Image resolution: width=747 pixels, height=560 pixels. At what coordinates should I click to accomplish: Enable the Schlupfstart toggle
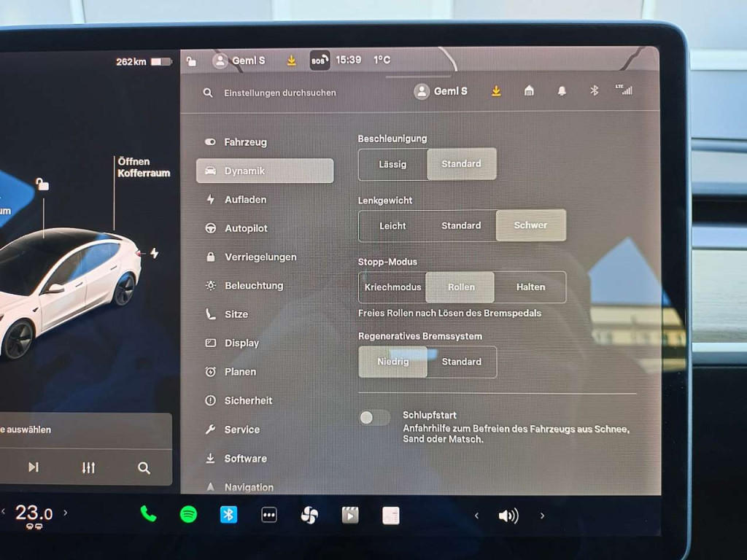pyautogui.click(x=375, y=417)
